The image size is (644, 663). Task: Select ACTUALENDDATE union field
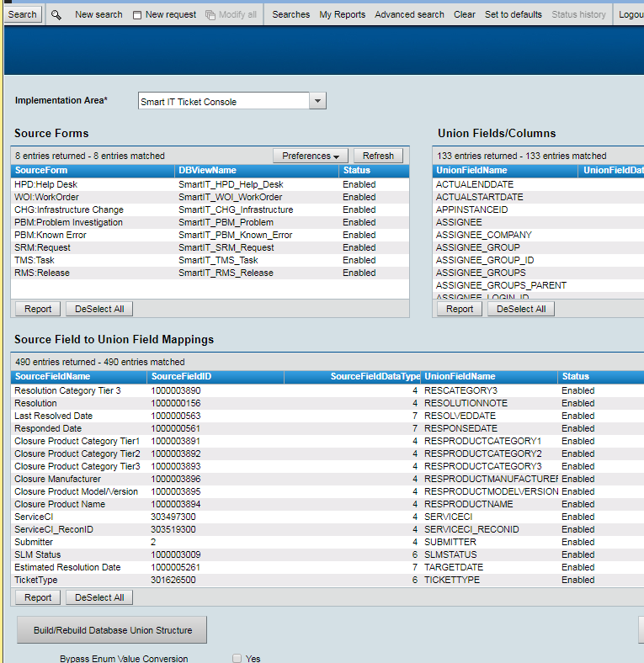tap(538, 184)
